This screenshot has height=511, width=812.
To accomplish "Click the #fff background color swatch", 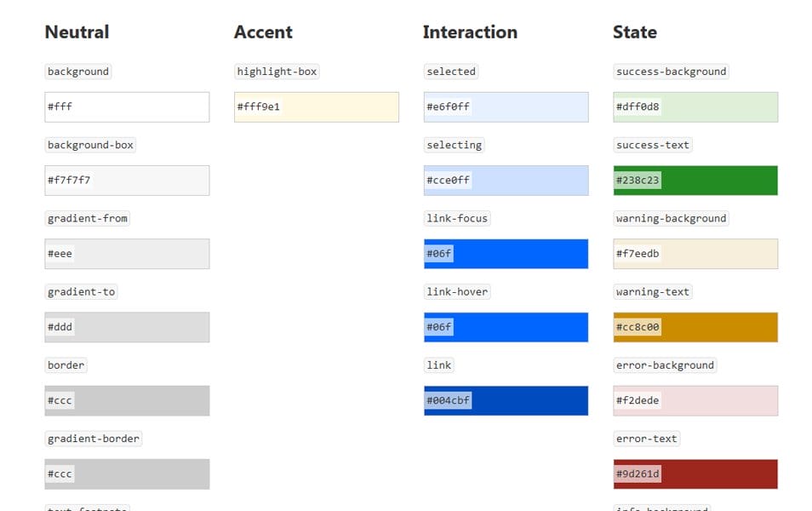I will [127, 107].
